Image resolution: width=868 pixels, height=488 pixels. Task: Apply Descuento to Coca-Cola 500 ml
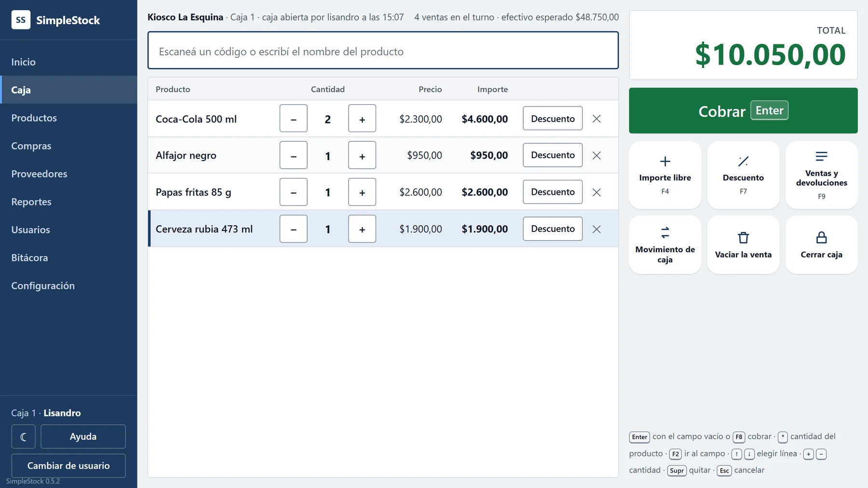(x=553, y=119)
